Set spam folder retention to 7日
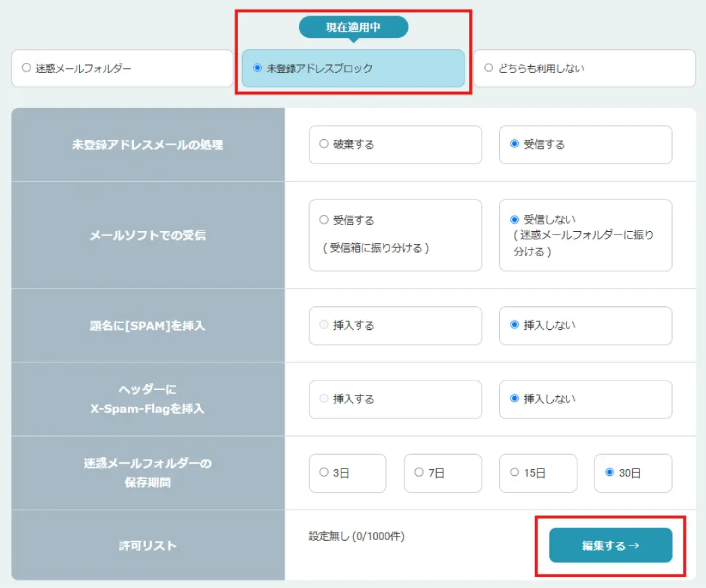Screen dimensions: 706x588 [419, 473]
